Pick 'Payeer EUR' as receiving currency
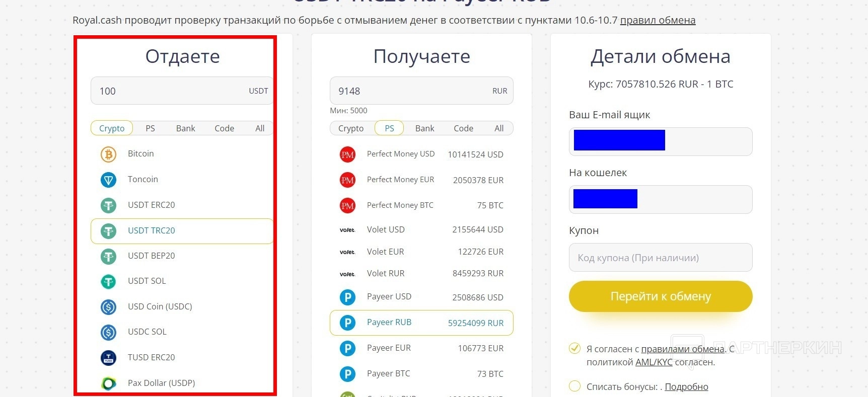The width and height of the screenshot is (868, 397). coord(421,348)
